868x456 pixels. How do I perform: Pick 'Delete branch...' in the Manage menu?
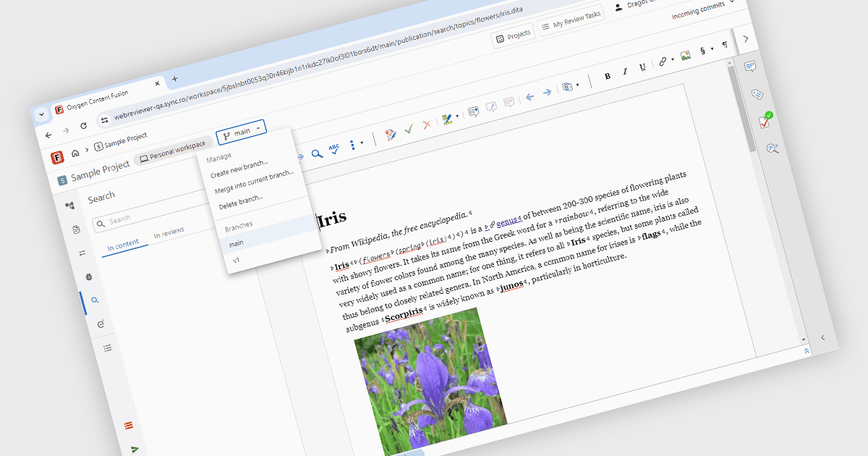point(241,202)
